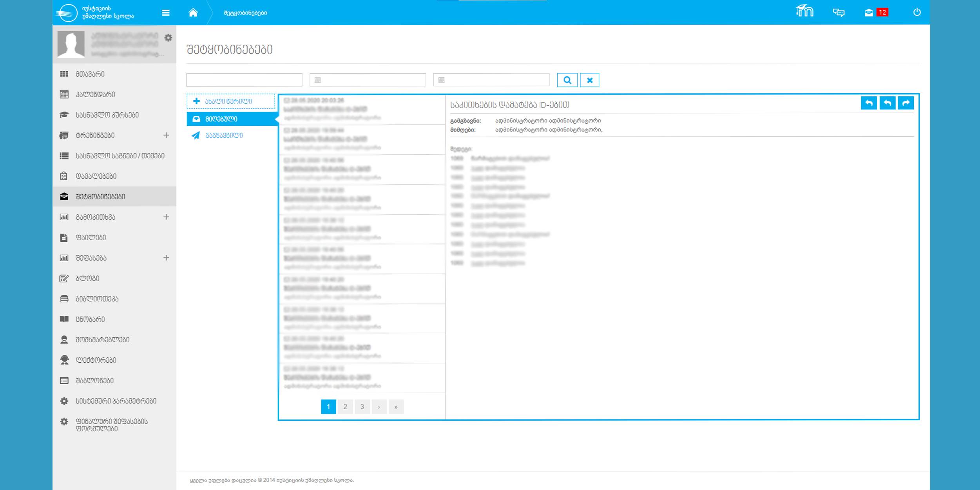Tick checkbox of message dated 20:03:26
This screenshot has height=490, width=980.
click(286, 101)
